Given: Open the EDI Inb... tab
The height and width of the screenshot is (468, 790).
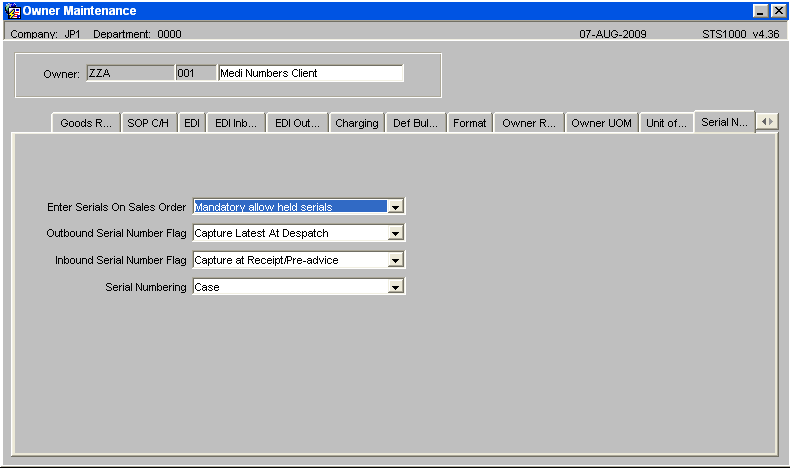Looking at the screenshot, I should [x=236, y=123].
